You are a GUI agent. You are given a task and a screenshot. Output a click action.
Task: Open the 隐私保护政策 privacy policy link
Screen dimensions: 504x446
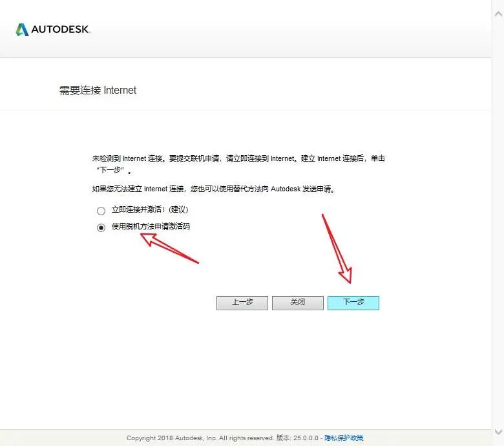344,438
